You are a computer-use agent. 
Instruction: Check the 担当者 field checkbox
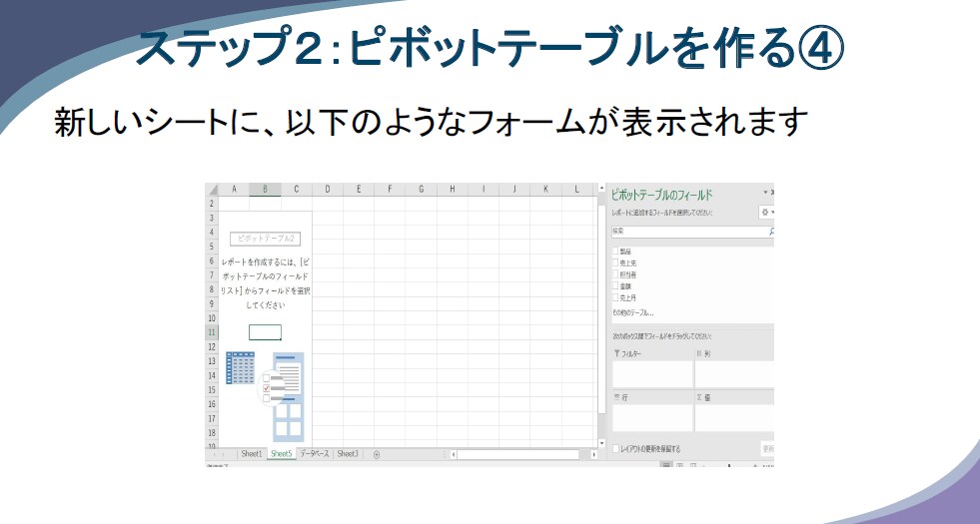tap(615, 274)
